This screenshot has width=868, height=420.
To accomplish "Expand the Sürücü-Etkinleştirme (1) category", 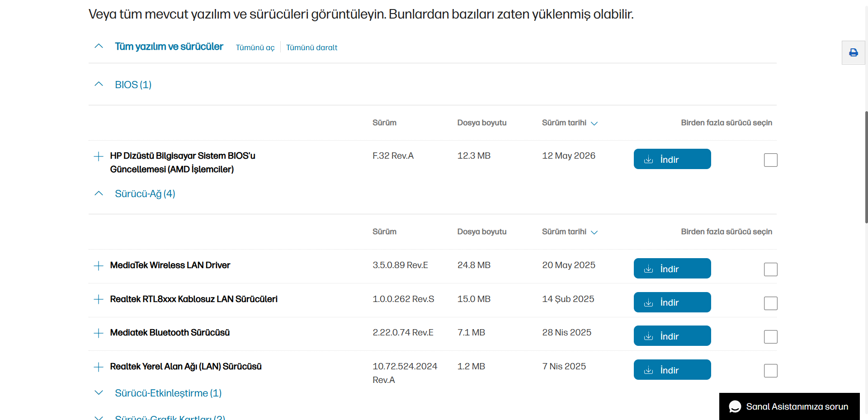I will 99,392.
